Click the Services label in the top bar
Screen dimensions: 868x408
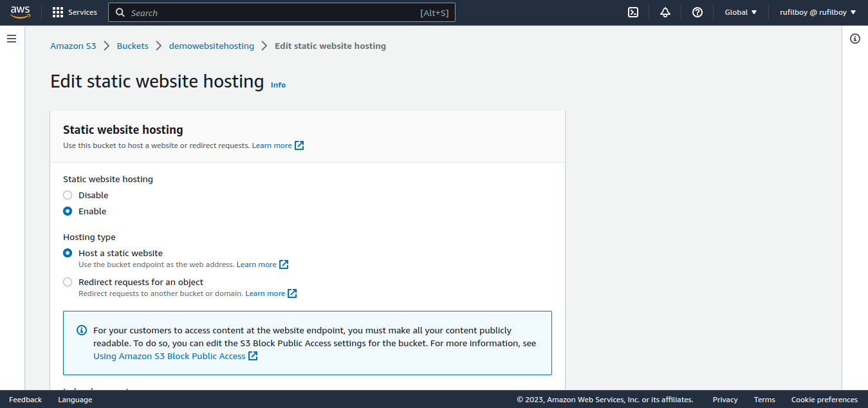click(x=82, y=12)
